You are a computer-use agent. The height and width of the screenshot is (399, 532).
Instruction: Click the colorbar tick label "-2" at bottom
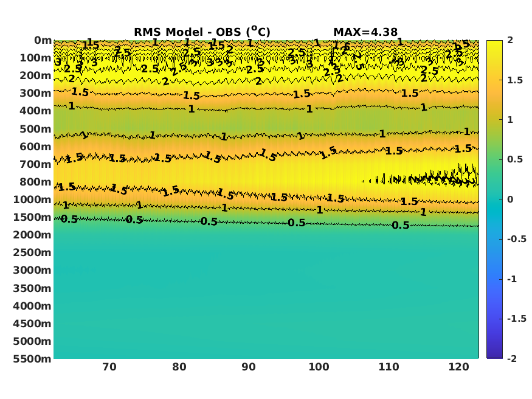pyautogui.click(x=512, y=359)
